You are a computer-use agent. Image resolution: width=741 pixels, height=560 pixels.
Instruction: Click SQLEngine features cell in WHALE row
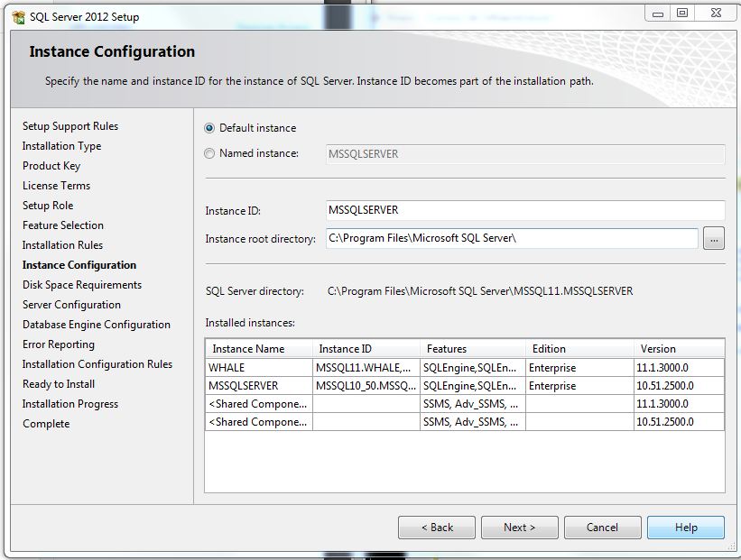tap(473, 367)
